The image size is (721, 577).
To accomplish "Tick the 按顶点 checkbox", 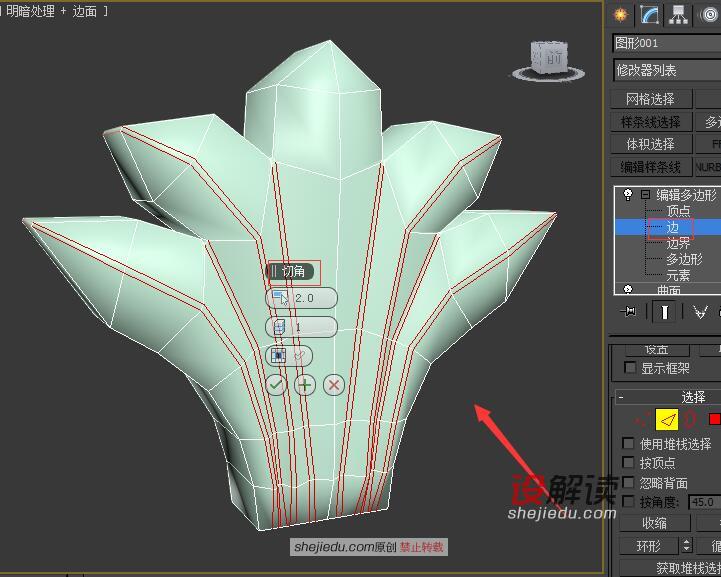I will click(x=628, y=463).
